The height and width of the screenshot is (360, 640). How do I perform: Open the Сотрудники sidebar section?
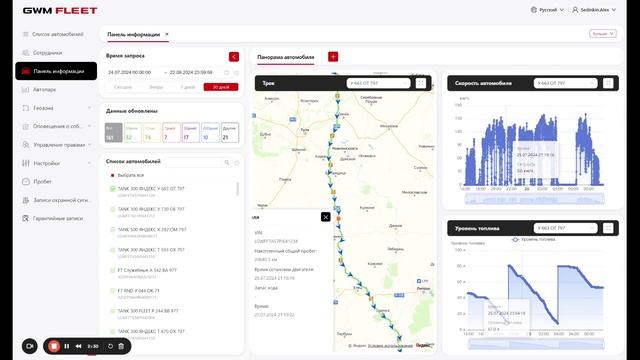point(43,53)
